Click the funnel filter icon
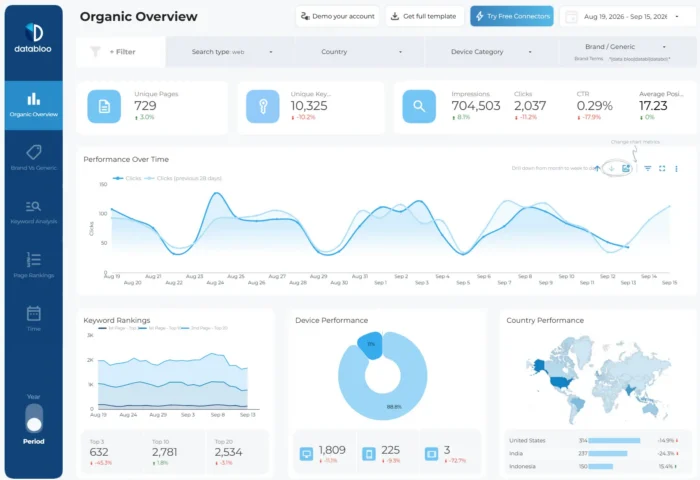The height and width of the screenshot is (480, 700). click(x=95, y=51)
